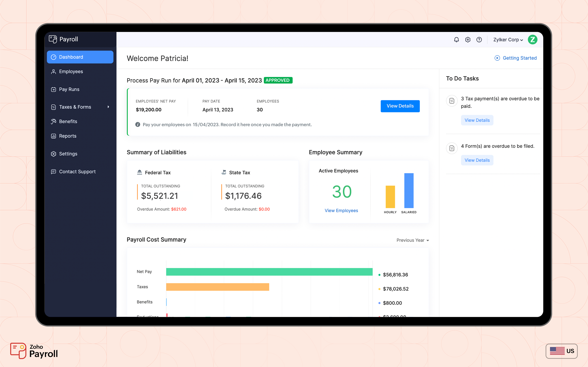Click the Zoho Payroll logo
Screen dimensions: 588x367
(34, 351)
